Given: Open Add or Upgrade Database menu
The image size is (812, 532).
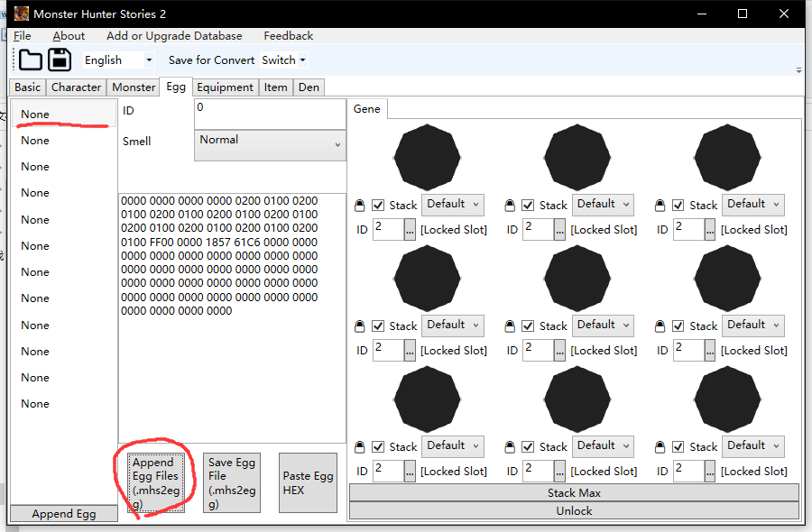Looking at the screenshot, I should coord(174,36).
